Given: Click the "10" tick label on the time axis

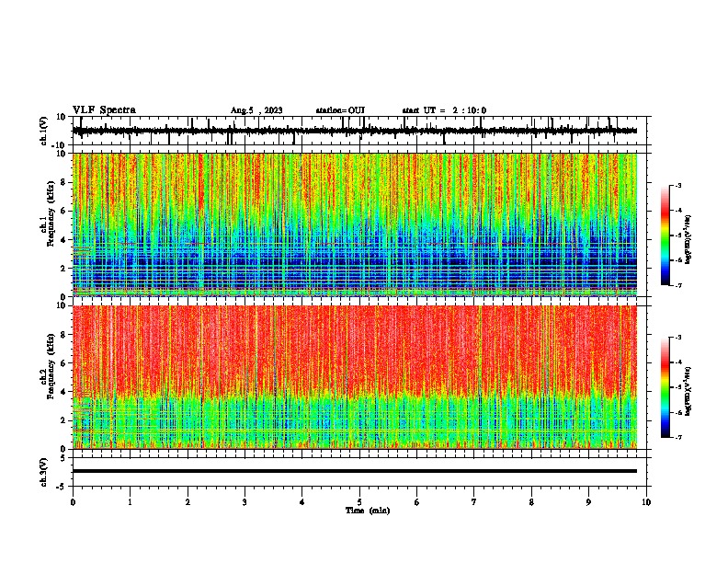Looking at the screenshot, I should click(x=646, y=502).
